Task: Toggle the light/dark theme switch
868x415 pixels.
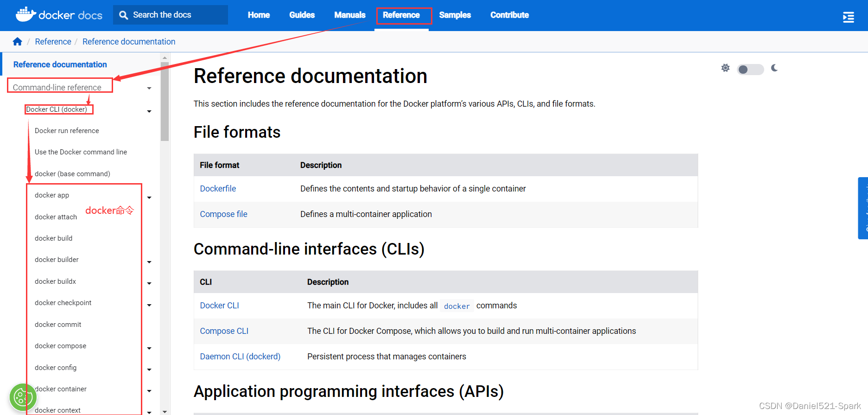Action: pyautogui.click(x=750, y=69)
